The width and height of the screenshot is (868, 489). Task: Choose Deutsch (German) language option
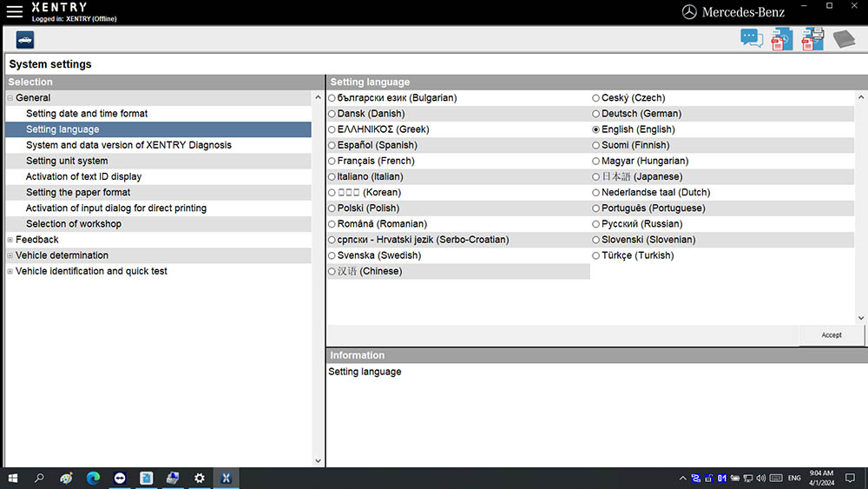tap(595, 114)
